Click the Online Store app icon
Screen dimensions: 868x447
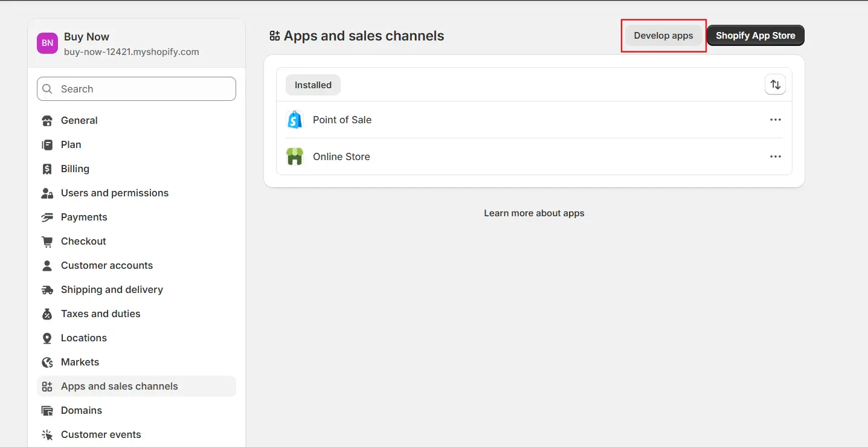coord(295,156)
